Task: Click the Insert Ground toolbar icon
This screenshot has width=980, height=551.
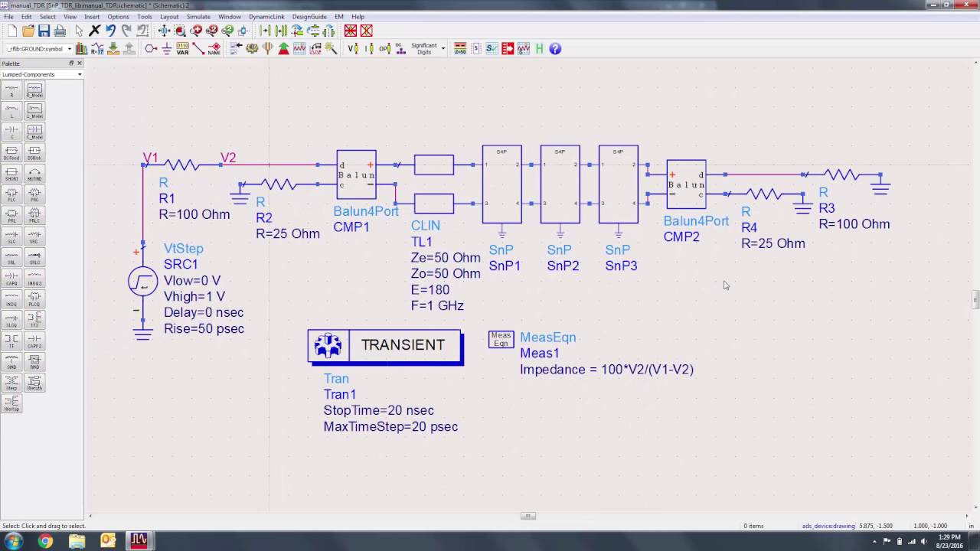Action: [166, 48]
